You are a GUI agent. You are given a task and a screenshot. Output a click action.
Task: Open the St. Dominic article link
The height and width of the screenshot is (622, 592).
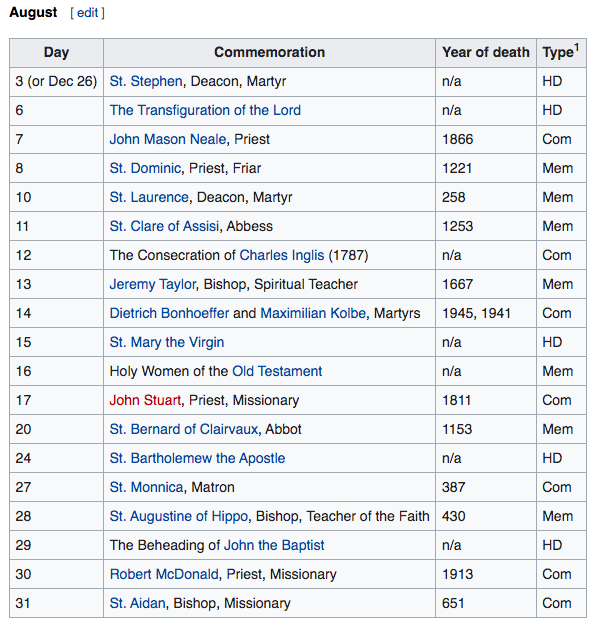pyautogui.click(x=145, y=168)
